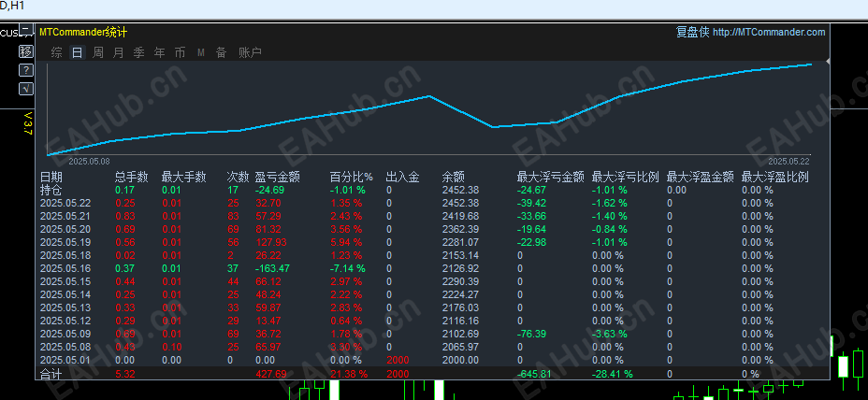Click the 5.32 total lots value
Screen dimensions: 868x400
[125, 374]
